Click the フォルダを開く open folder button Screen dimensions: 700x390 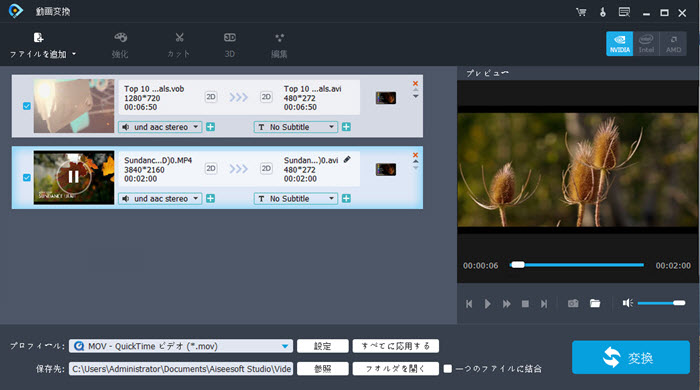coord(396,369)
